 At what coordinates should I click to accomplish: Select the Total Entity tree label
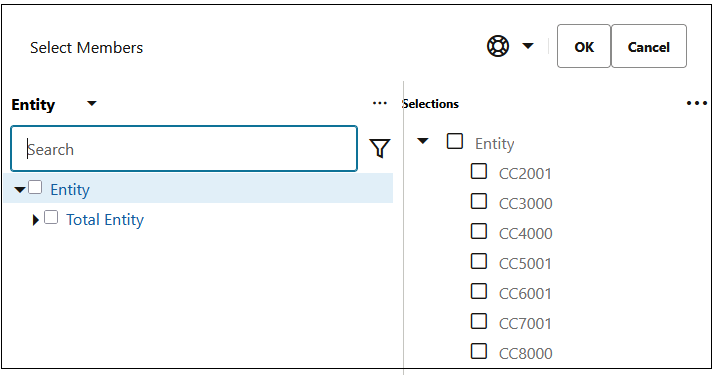pyautogui.click(x=105, y=220)
